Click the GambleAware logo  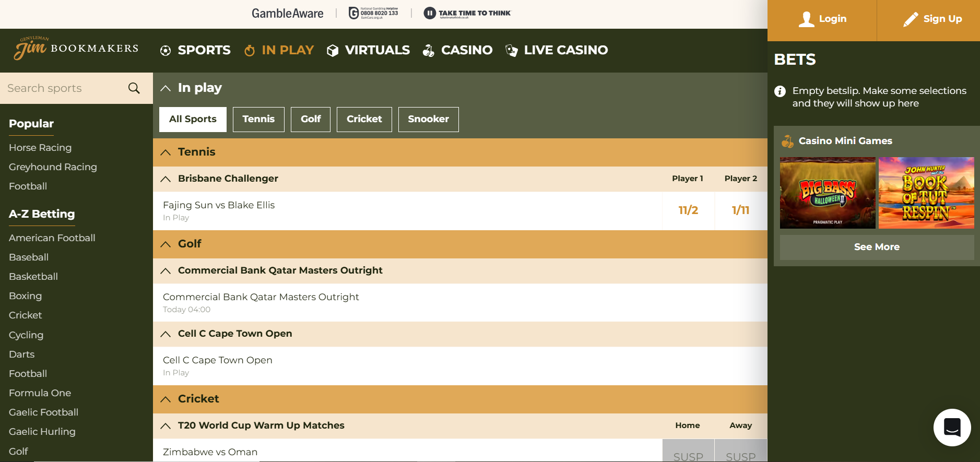pyautogui.click(x=288, y=14)
